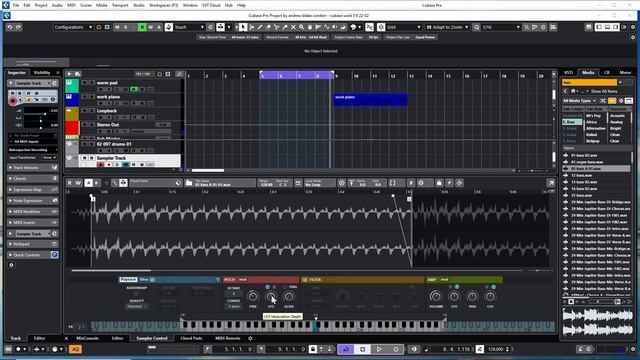Image resolution: width=640 pixels, height=360 pixels.
Task: Switch to the MixConsole lower tab
Action: 87,338
